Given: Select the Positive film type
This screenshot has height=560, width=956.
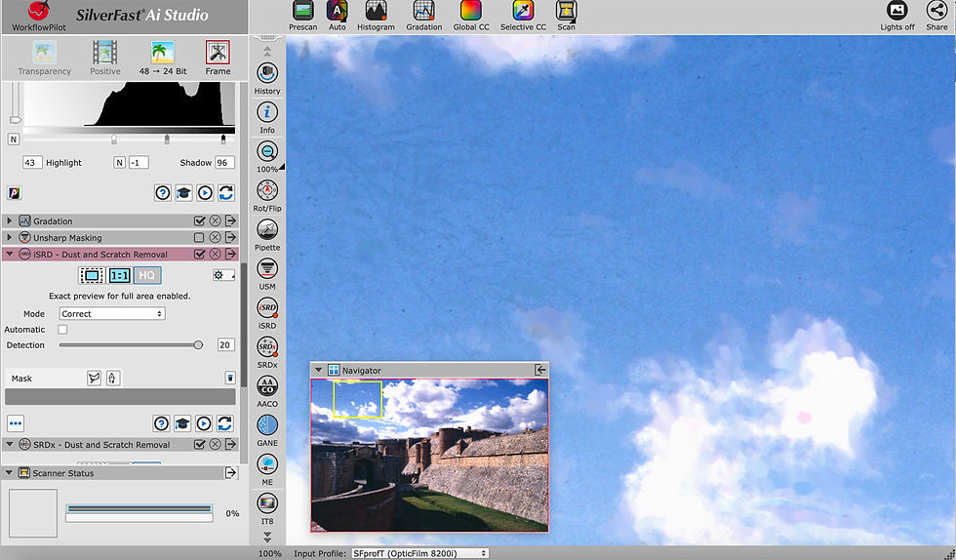Looking at the screenshot, I should (105, 58).
